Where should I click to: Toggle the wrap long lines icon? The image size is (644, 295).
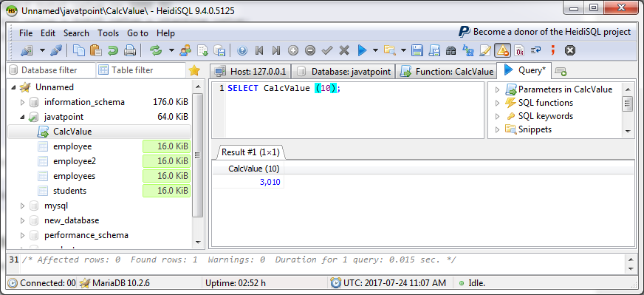click(x=535, y=50)
